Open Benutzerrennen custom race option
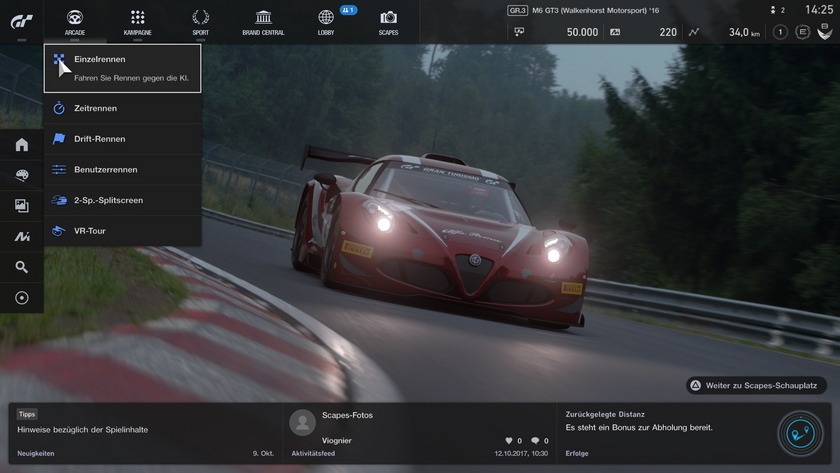The height and width of the screenshot is (473, 840). 123,170
